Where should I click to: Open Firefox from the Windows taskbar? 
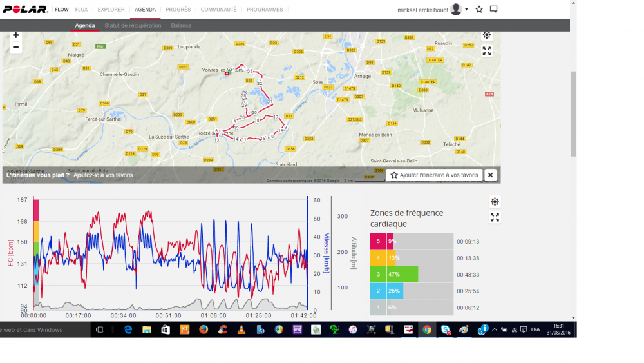point(204,329)
